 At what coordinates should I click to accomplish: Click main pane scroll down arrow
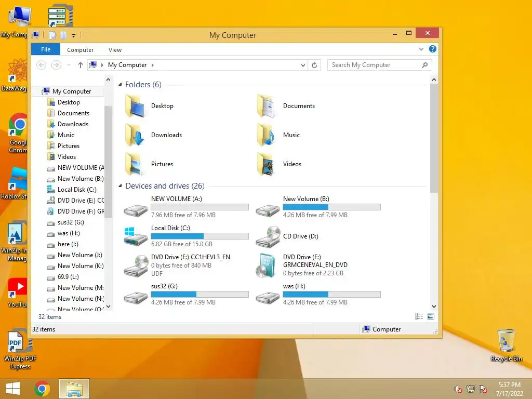(434, 307)
